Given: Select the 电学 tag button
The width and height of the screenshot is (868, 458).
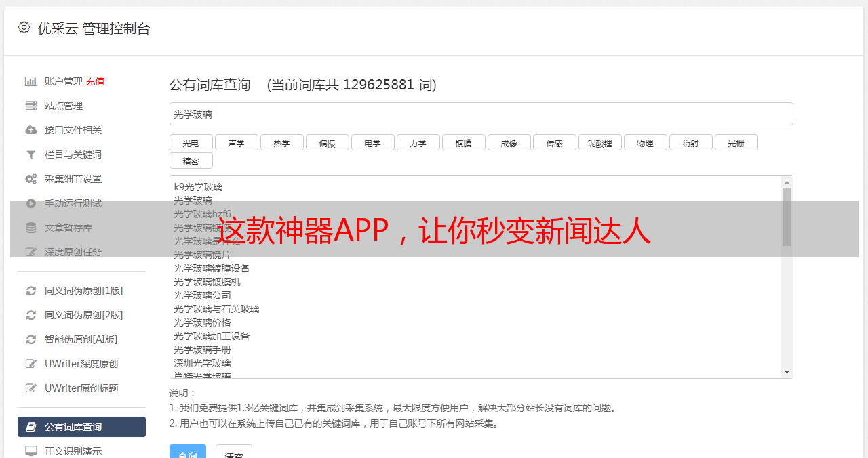Looking at the screenshot, I should pyautogui.click(x=373, y=142).
